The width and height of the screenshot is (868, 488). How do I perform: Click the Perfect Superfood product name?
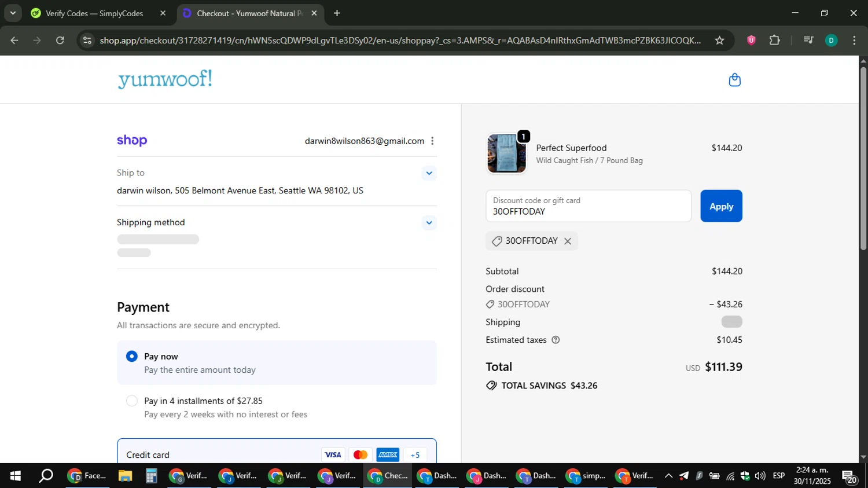571,148
